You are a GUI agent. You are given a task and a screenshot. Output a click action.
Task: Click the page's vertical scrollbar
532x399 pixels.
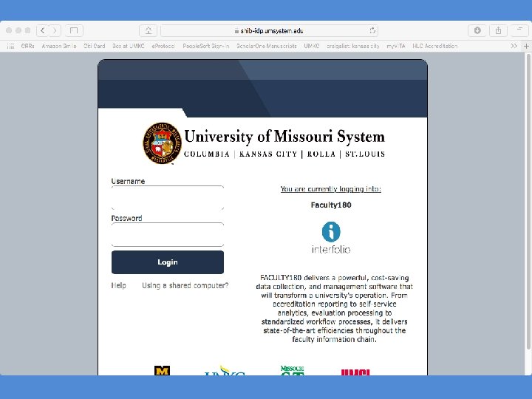[528, 202]
